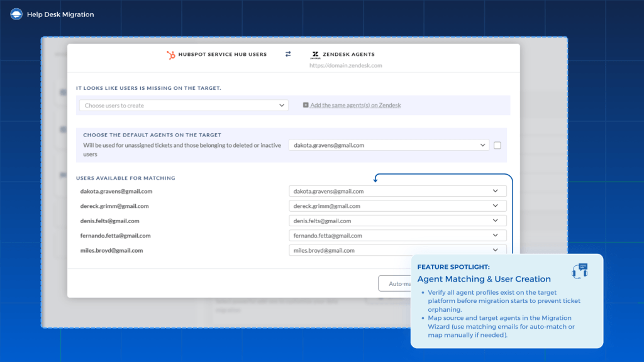Click the ZENDESK AGENTS heading

[x=348, y=54]
